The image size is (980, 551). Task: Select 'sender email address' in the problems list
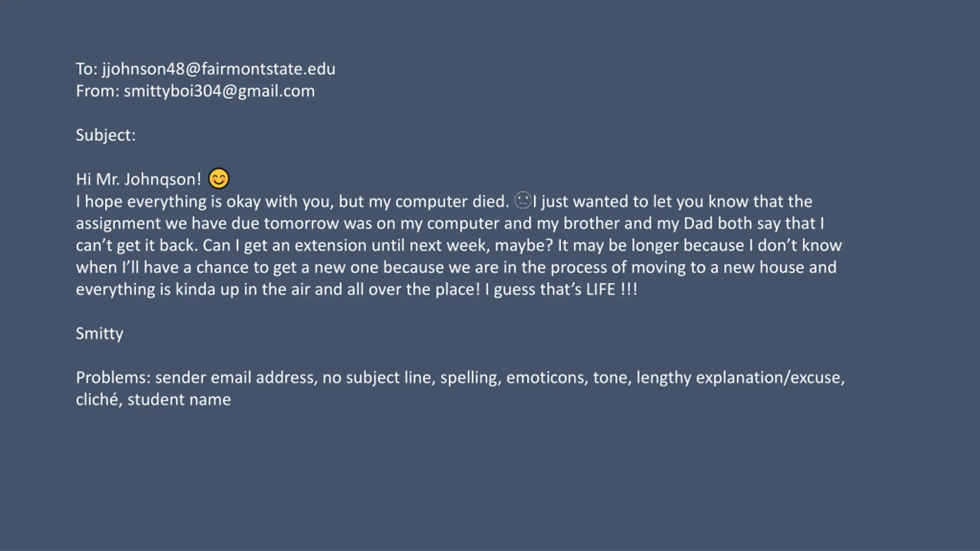click(x=197, y=378)
